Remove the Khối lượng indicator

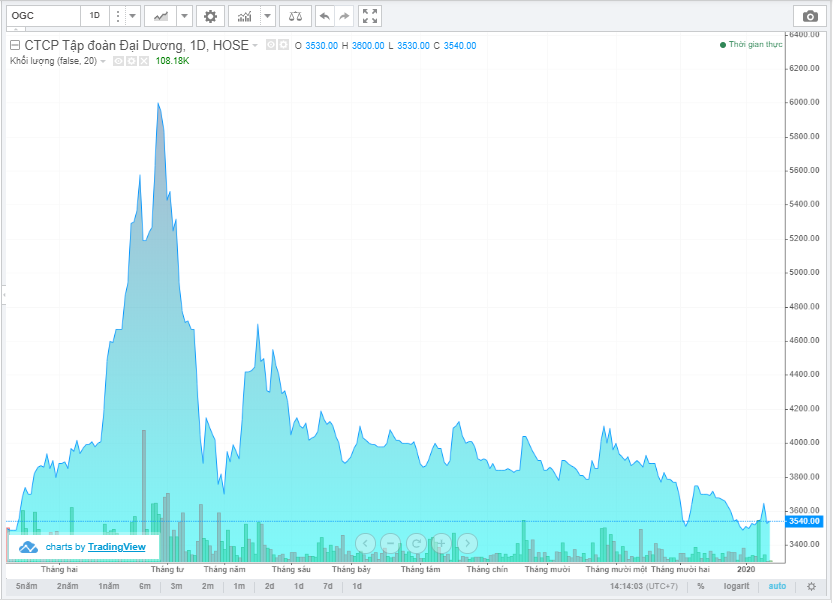tap(144, 61)
